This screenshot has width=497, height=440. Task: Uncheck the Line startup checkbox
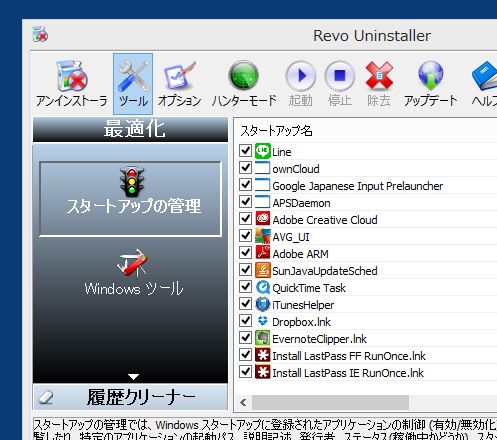coord(245,151)
